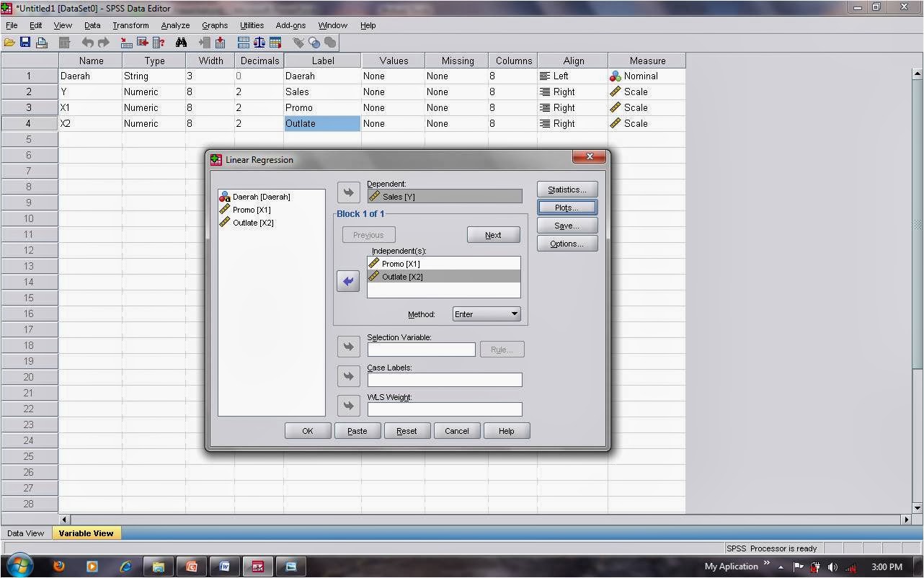Screen dimensions: 924x578
Task: Click the Select Cases toolbar icon
Action: (x=275, y=43)
